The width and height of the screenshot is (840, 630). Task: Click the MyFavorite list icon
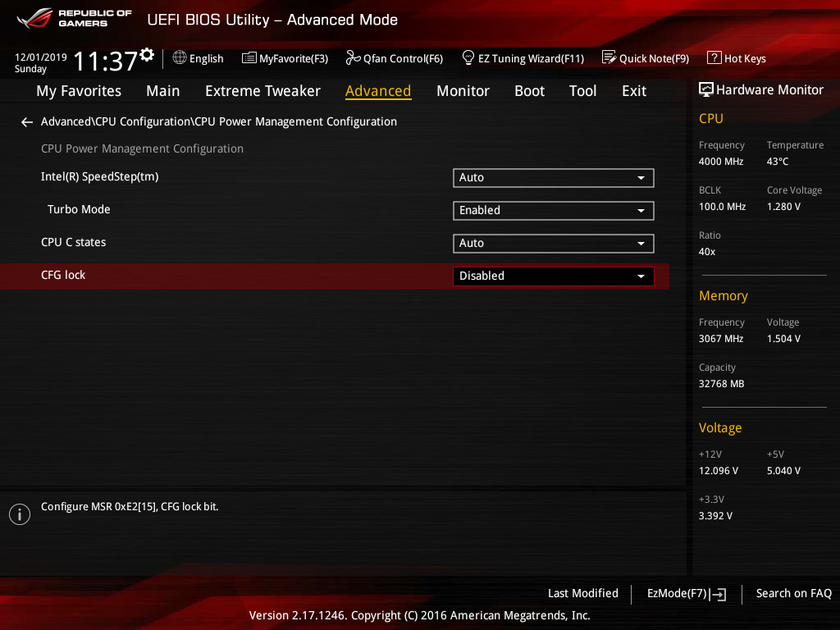(249, 58)
